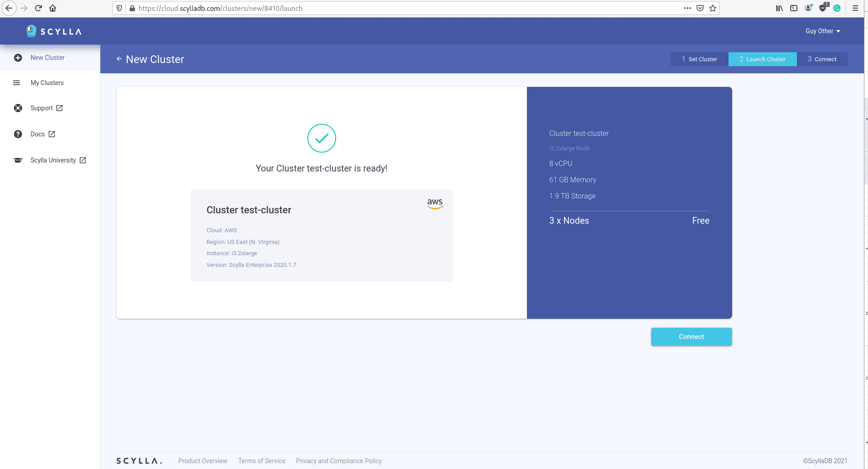
Task: Click the 'Instance: i3.2xlarge' text
Action: [232, 253]
